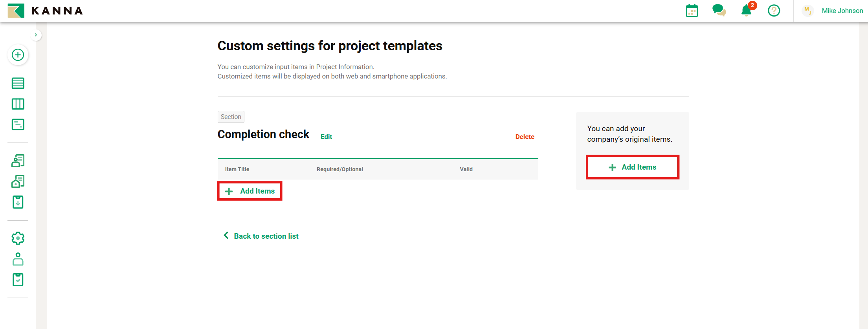Click Add Items below the item table
Screen dimensions: 868x329
[x=250, y=191]
